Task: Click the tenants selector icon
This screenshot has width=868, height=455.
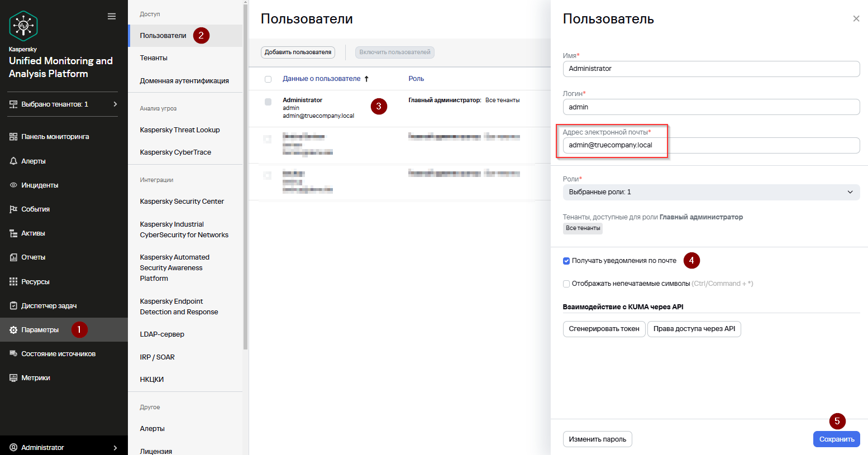Action: click(x=13, y=104)
